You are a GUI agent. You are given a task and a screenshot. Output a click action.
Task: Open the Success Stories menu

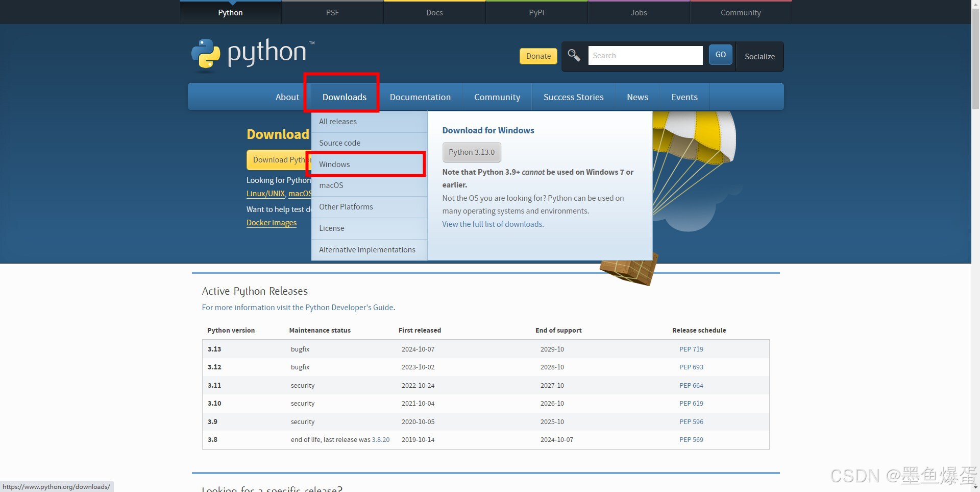pos(573,97)
